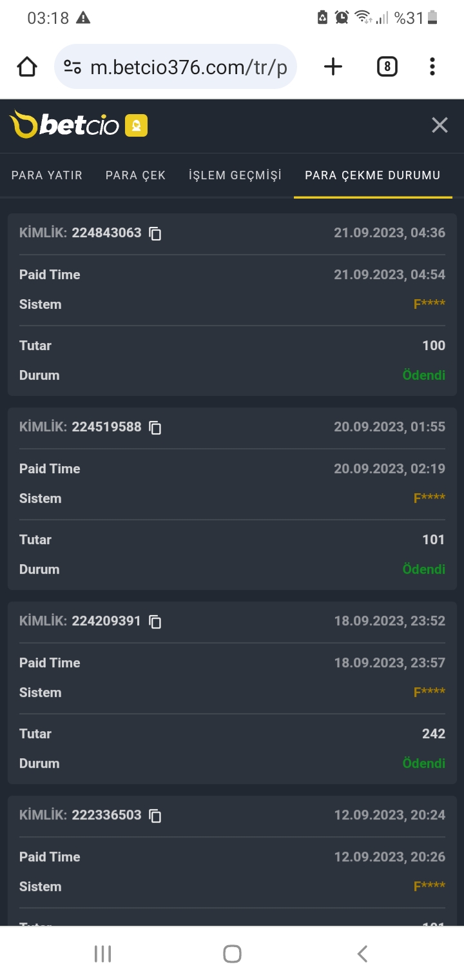Open Android recent apps
The width and height of the screenshot is (464, 980).
pyautogui.click(x=102, y=954)
